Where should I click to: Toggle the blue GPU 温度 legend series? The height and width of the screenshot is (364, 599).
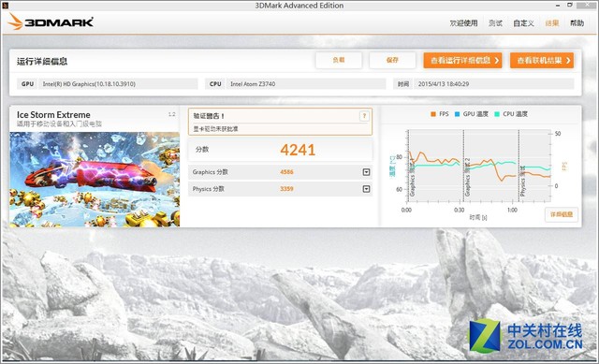click(x=472, y=114)
